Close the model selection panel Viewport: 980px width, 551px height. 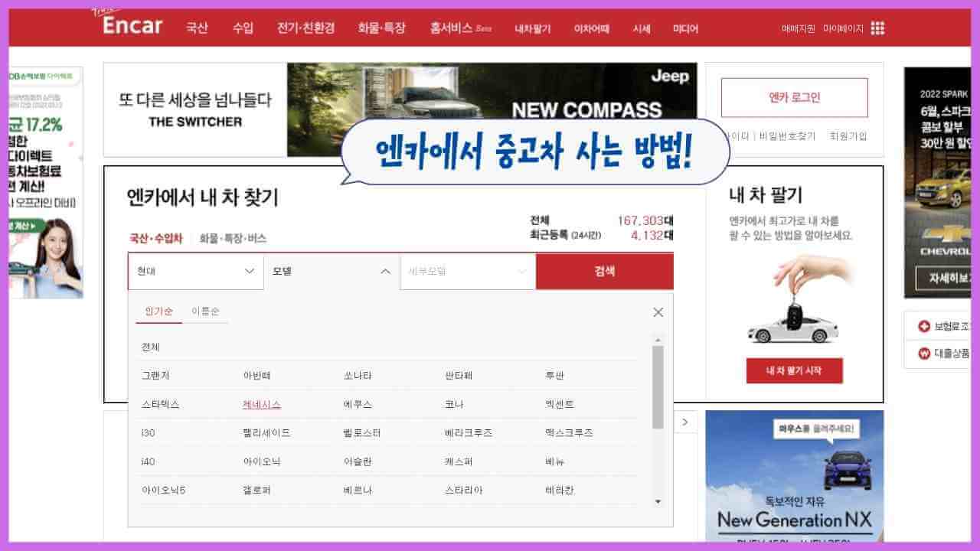tap(658, 312)
